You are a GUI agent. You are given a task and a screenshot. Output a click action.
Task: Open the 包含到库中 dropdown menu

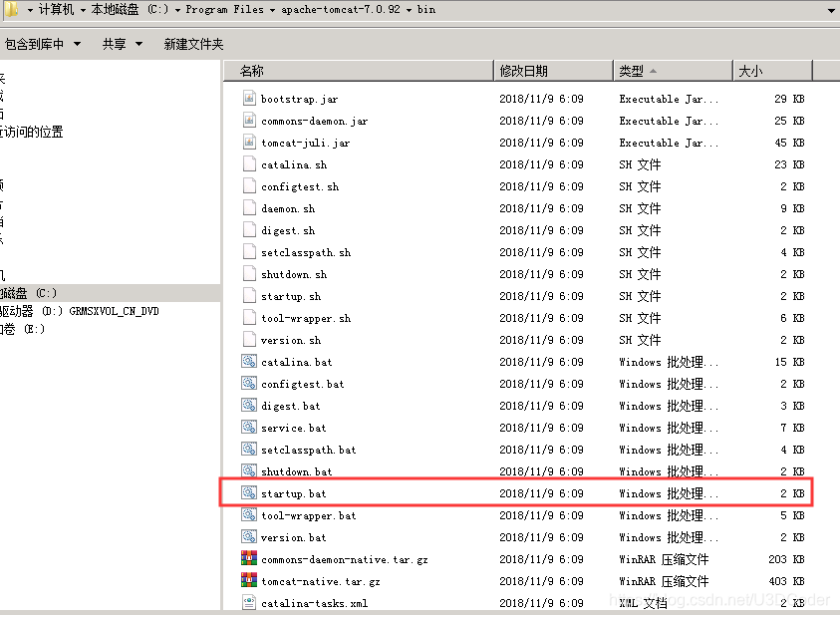[x=43, y=44]
